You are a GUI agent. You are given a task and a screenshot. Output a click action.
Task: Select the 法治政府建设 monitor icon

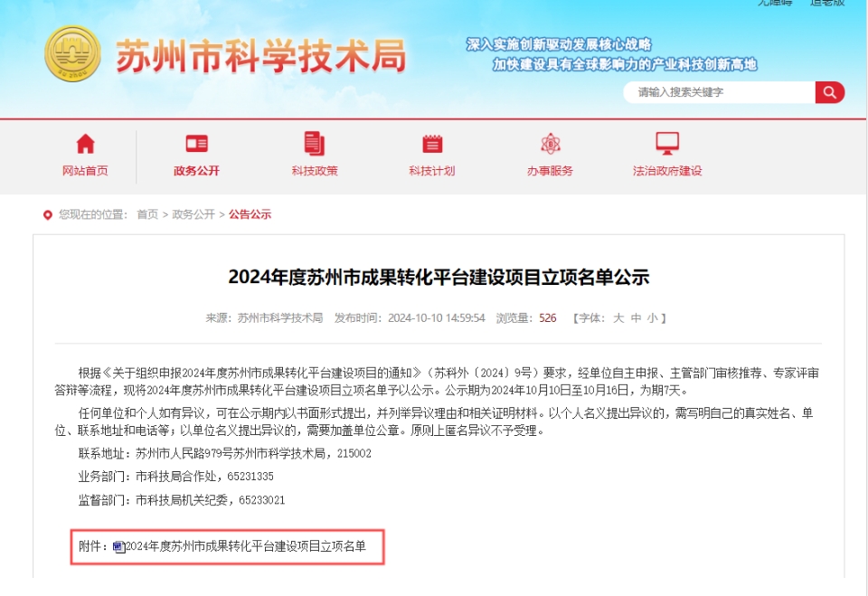[x=667, y=144]
